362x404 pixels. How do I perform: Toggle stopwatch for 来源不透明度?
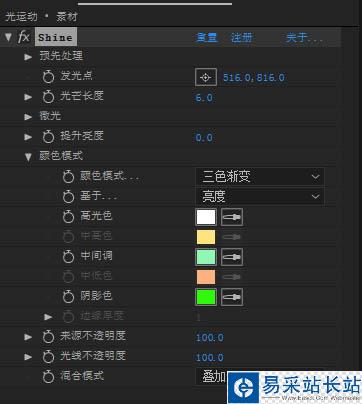[48, 337]
